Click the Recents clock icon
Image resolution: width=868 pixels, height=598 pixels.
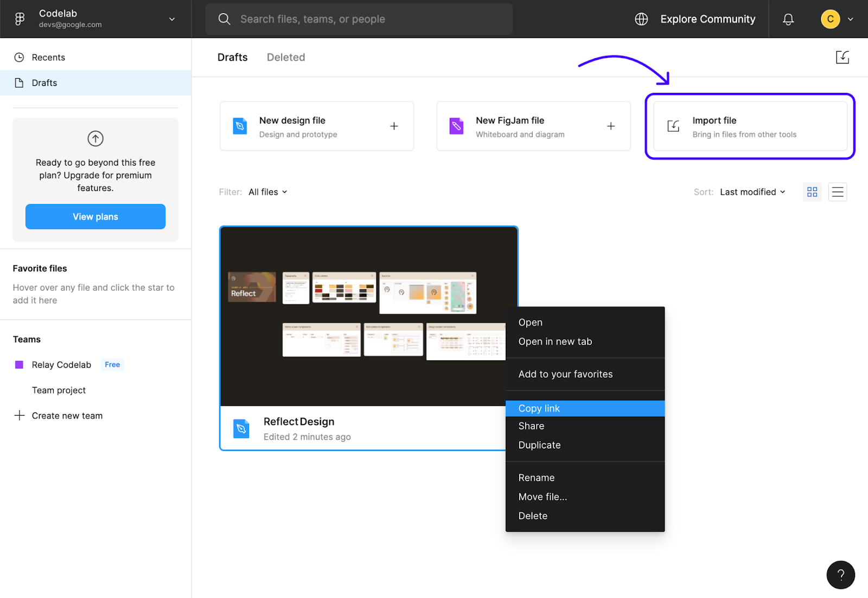click(x=19, y=58)
